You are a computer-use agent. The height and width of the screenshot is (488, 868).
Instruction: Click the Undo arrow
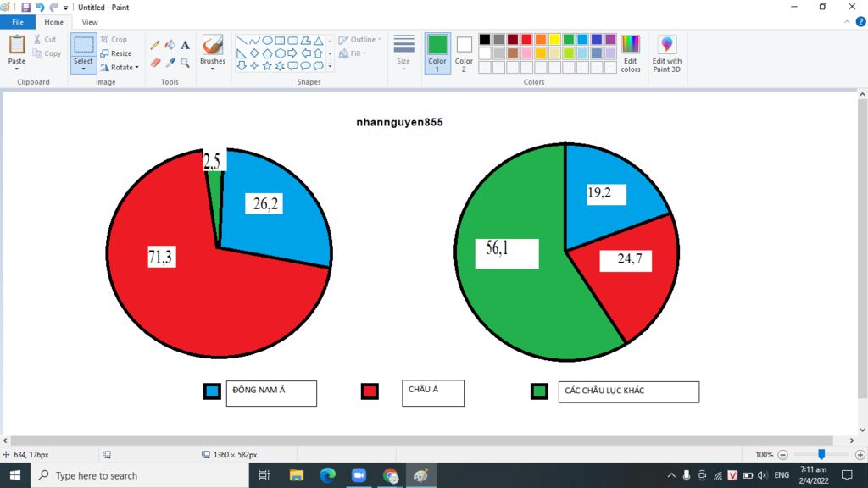[40, 7]
